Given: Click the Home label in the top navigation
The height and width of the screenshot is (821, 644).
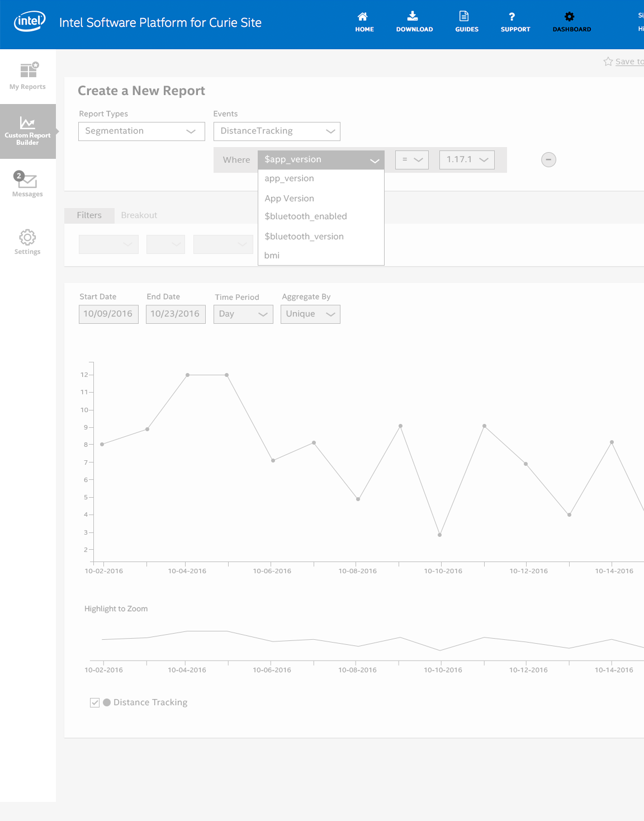Looking at the screenshot, I should pyautogui.click(x=364, y=29).
